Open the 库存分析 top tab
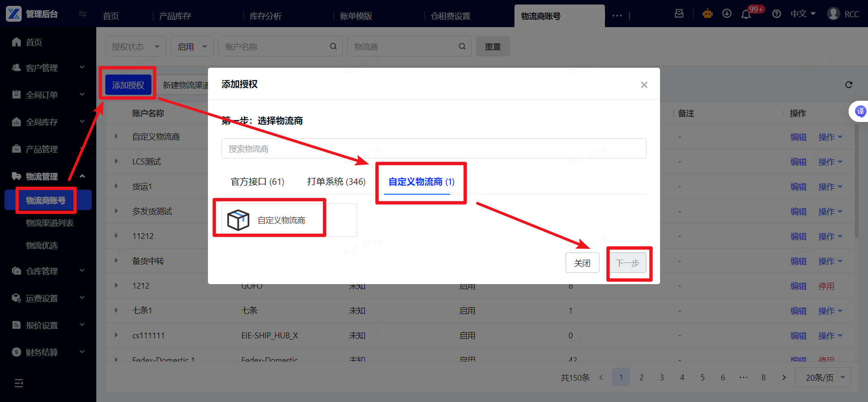This screenshot has height=402, width=868. pyautogui.click(x=265, y=16)
